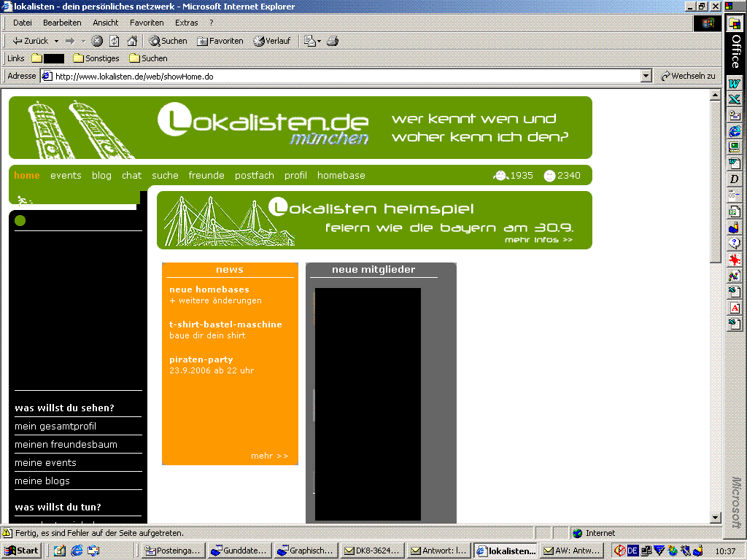Open the Suchen links folder
This screenshot has width=747, height=560.
pos(148,58)
